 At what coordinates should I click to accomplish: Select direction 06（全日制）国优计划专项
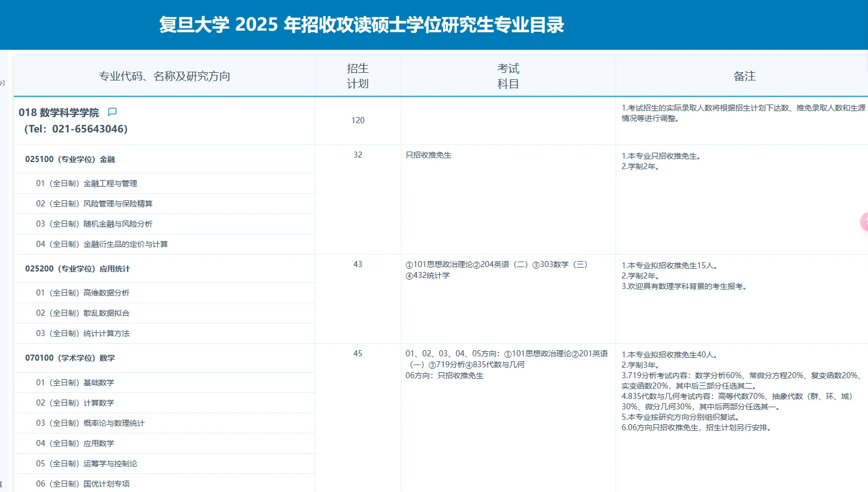[164, 484]
